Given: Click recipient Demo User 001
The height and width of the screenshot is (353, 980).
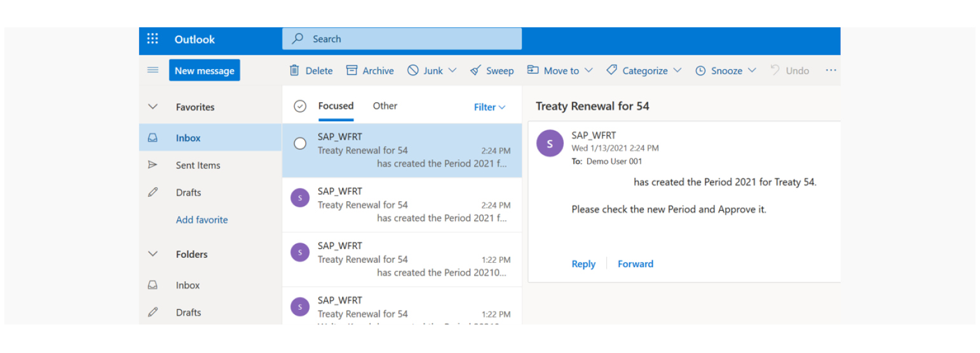Looking at the screenshot, I should tap(614, 161).
